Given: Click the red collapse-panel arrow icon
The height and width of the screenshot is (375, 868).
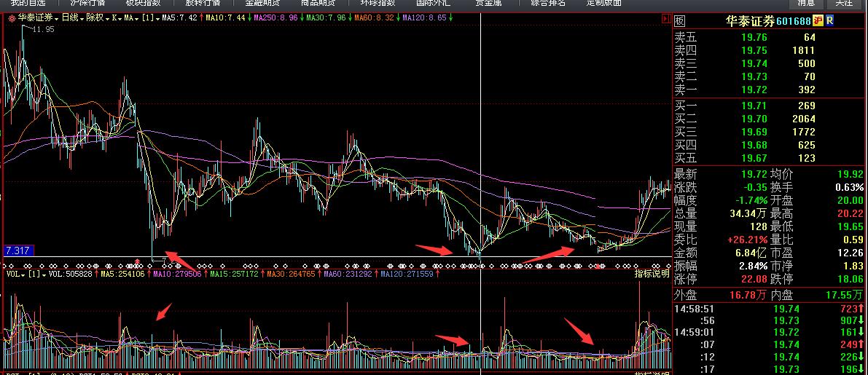Looking at the screenshot, I should click(x=666, y=18).
